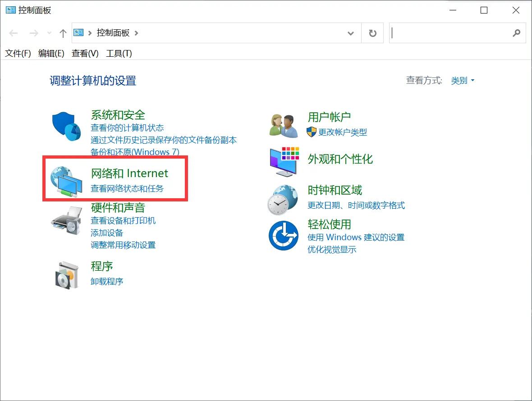
Task: Click the up arrow to go up a level
Action: click(63, 33)
